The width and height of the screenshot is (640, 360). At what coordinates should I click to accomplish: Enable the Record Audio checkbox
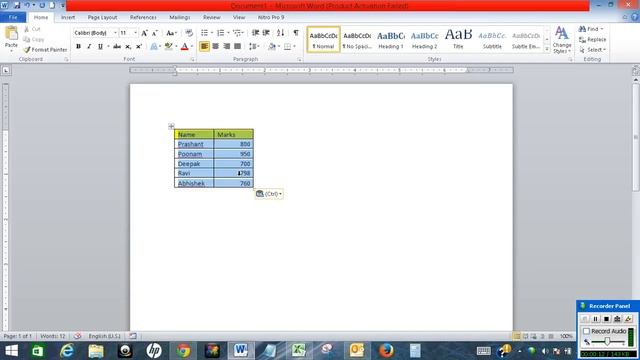[x=587, y=331]
